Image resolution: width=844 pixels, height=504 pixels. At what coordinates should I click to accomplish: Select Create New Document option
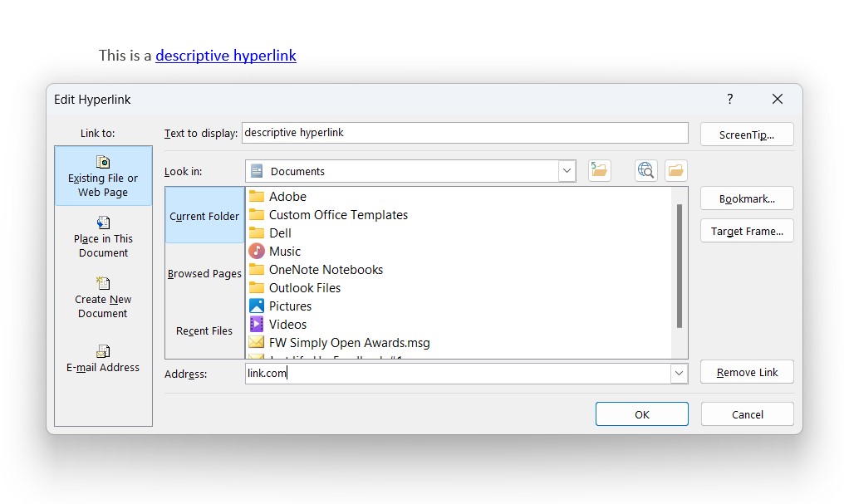[x=103, y=297]
